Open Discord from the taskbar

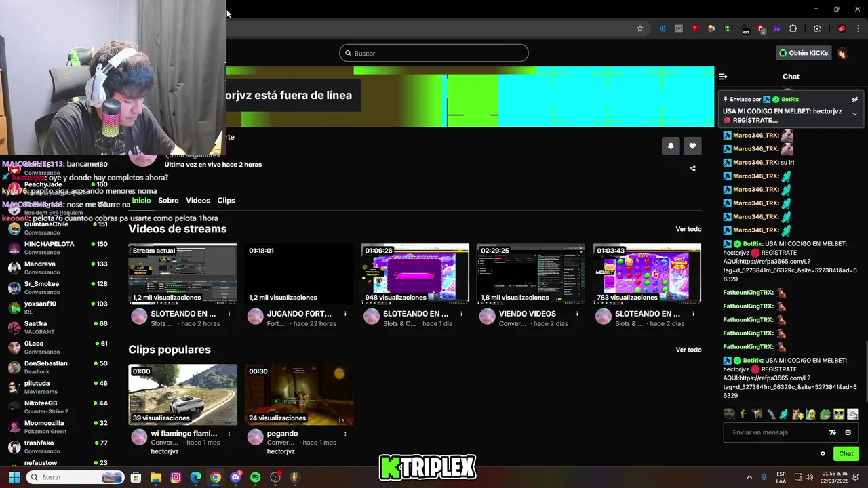[x=235, y=477]
